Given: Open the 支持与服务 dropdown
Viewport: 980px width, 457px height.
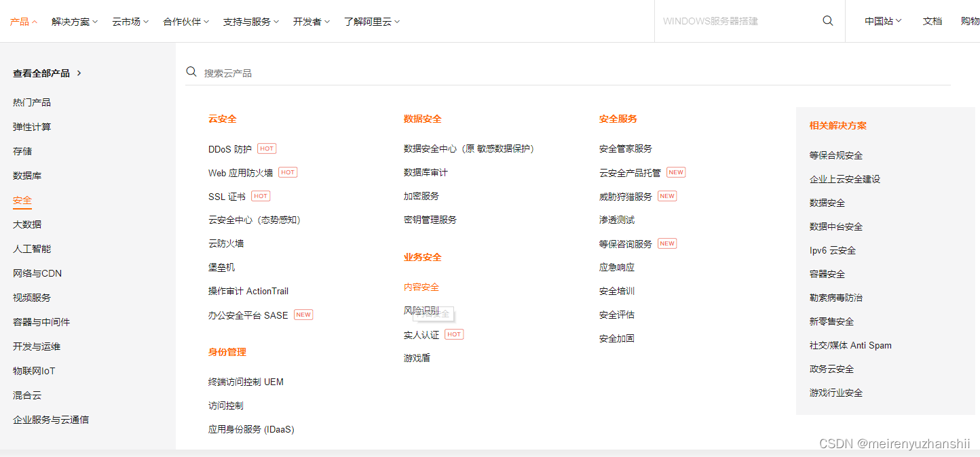Looking at the screenshot, I should pos(251,22).
